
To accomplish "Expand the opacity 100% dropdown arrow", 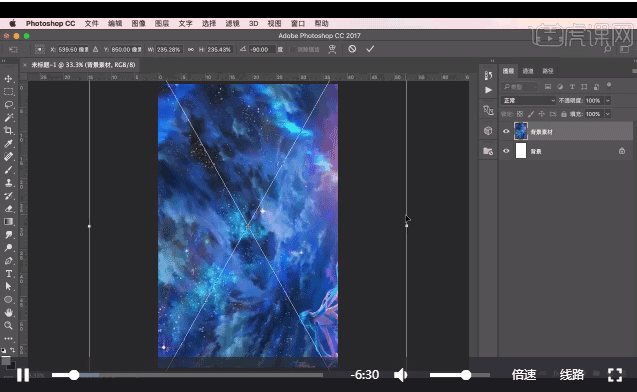I will tap(608, 100).
